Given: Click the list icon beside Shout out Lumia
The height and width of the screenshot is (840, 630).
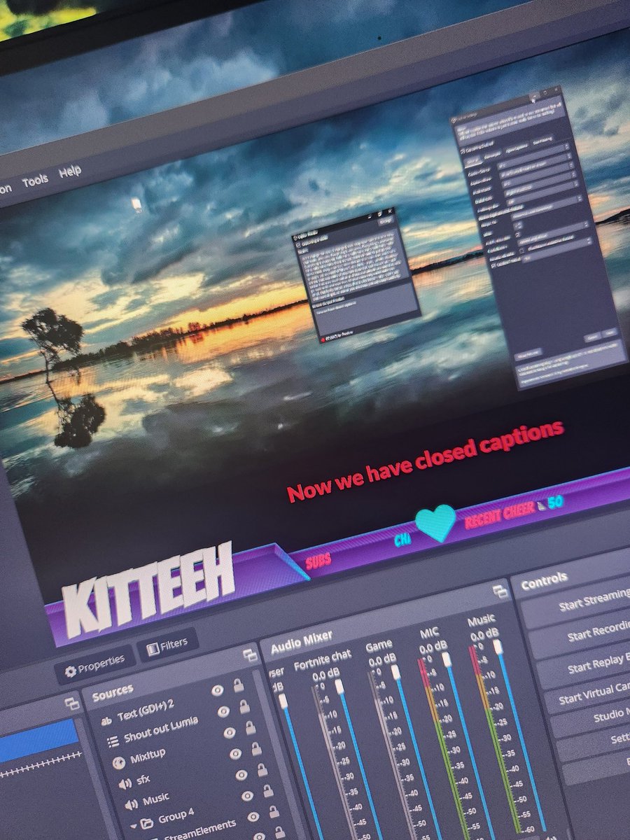Looking at the screenshot, I should [112, 742].
